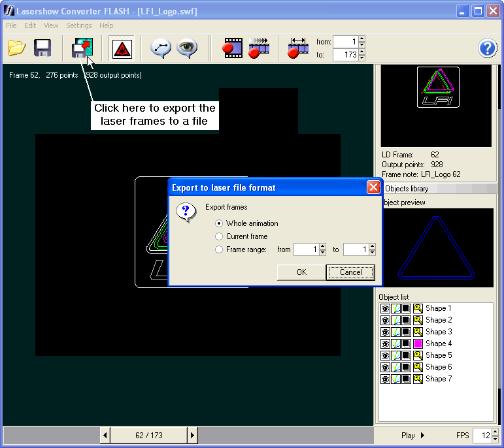
Task: Select the Current frame radio option
Action: 219,236
